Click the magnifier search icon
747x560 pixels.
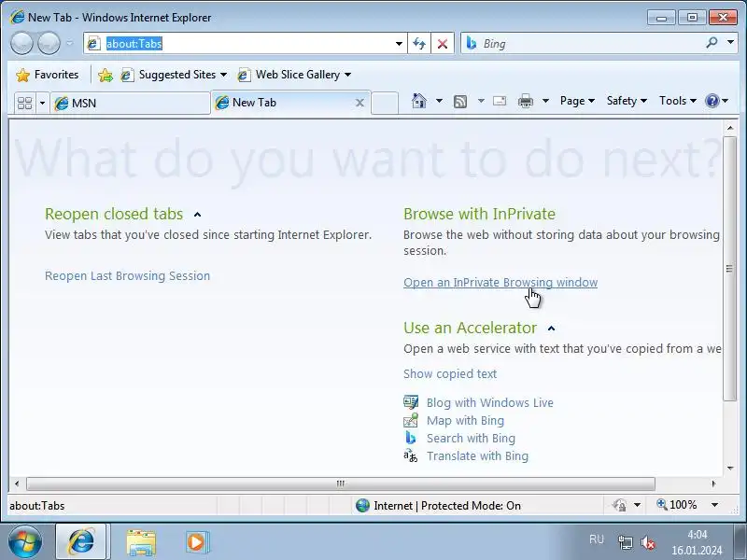point(712,43)
